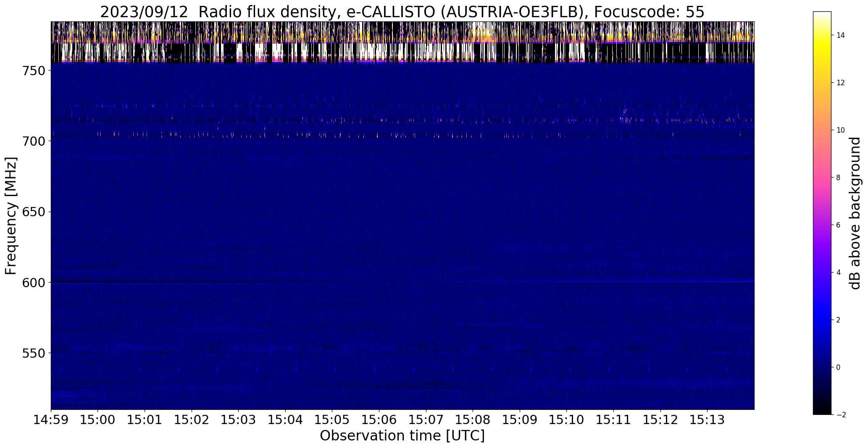Click the 15:11 time tick label
Image resolution: width=868 pixels, height=448 pixels.
pyautogui.click(x=613, y=420)
